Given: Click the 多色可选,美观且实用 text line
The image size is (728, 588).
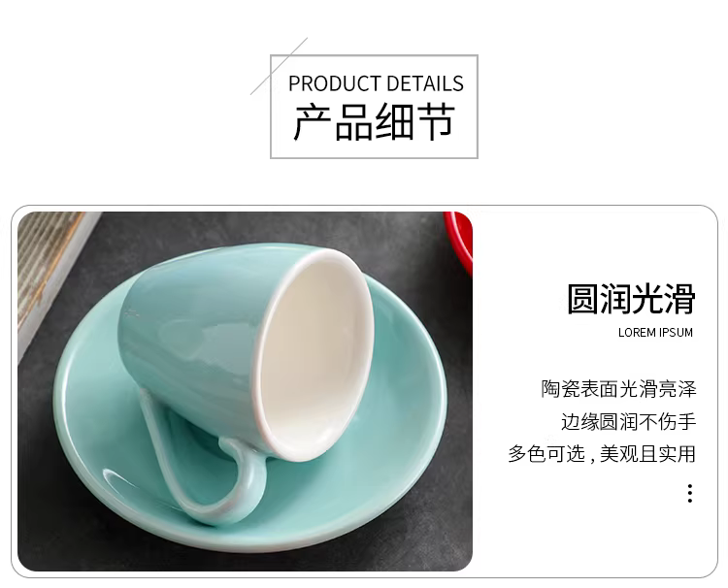Looking at the screenshot, I should click(x=602, y=453).
